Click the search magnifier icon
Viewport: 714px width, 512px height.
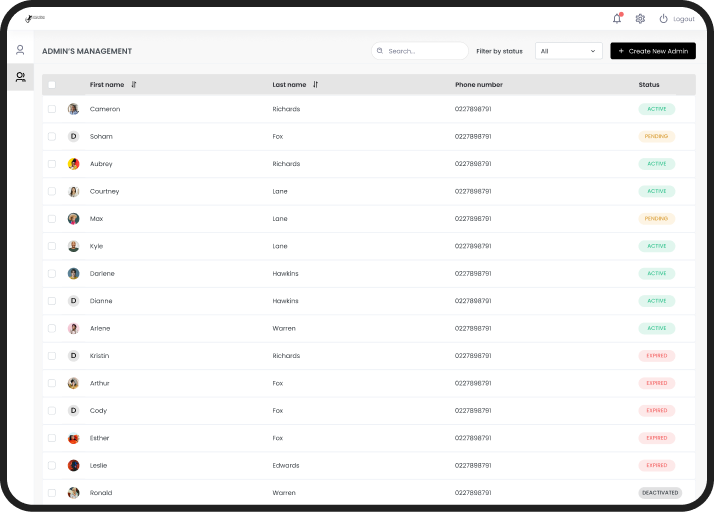point(380,51)
